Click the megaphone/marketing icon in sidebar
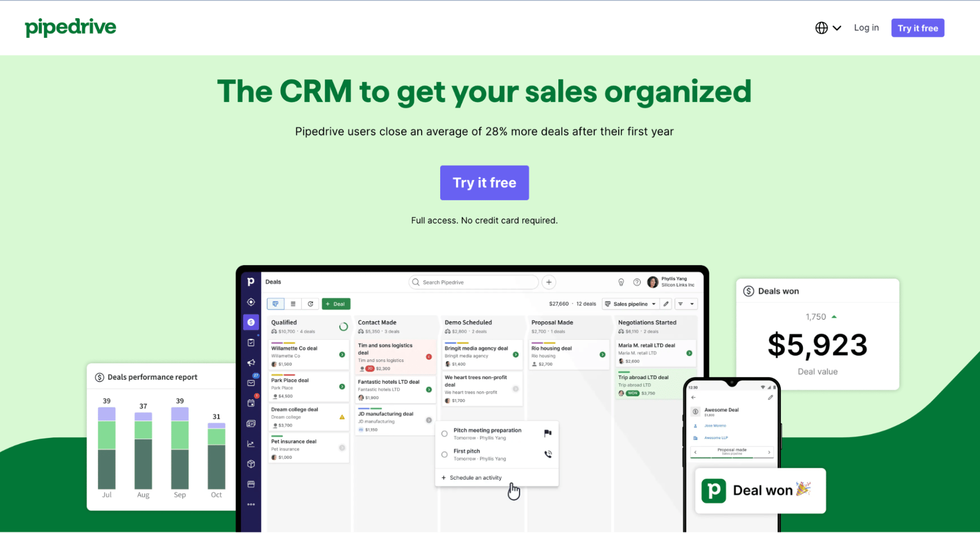Viewport: 980px width, 533px height. click(252, 364)
